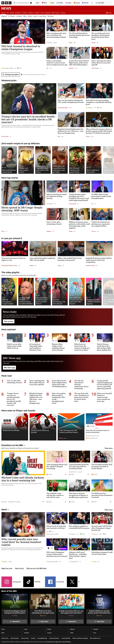Click the Change my nation button
This screenshot has height=644, width=114.
click(x=11, y=74)
